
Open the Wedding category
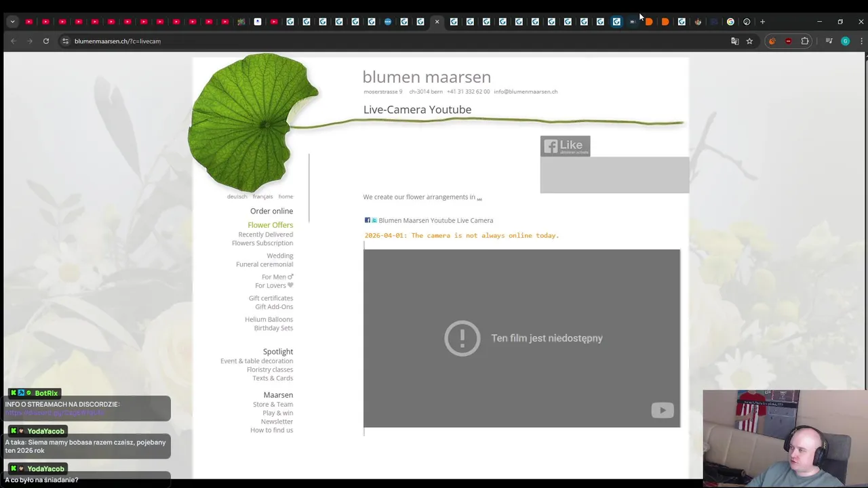click(279, 256)
